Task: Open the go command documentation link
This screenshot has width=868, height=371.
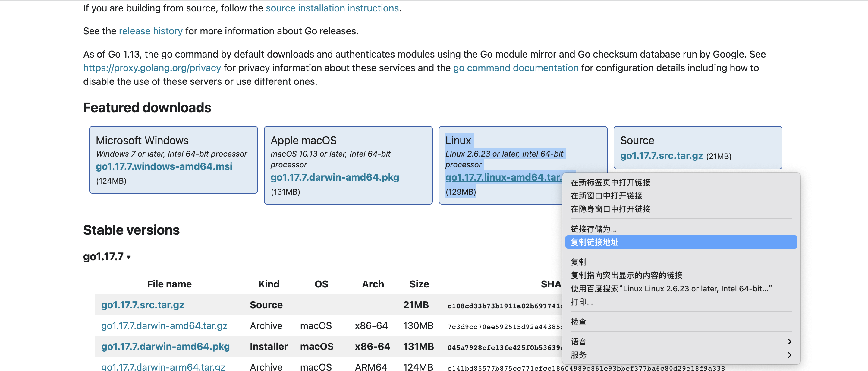Action: (x=516, y=68)
